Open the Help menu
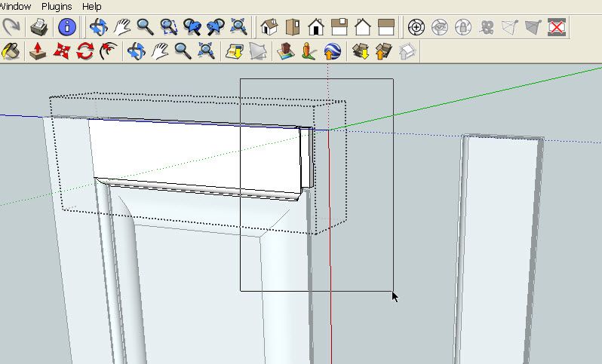Screen dimensions: 602x364 tap(92, 6)
